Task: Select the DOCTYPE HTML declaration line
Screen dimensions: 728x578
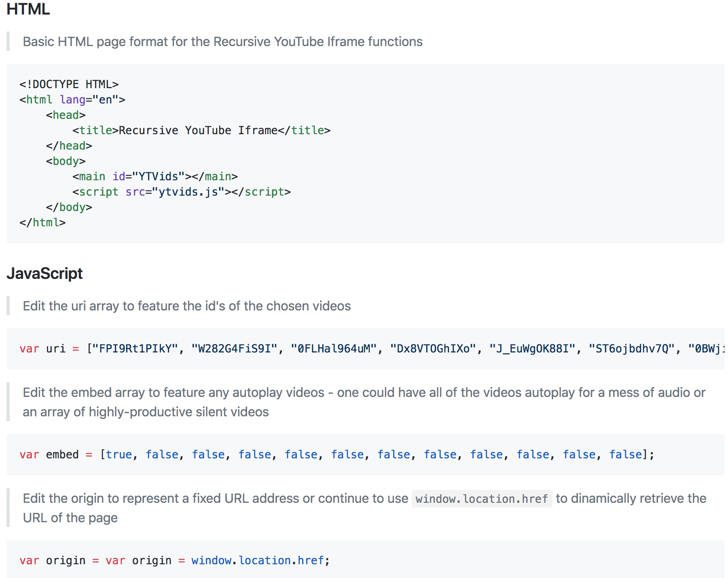Action: pos(69,84)
